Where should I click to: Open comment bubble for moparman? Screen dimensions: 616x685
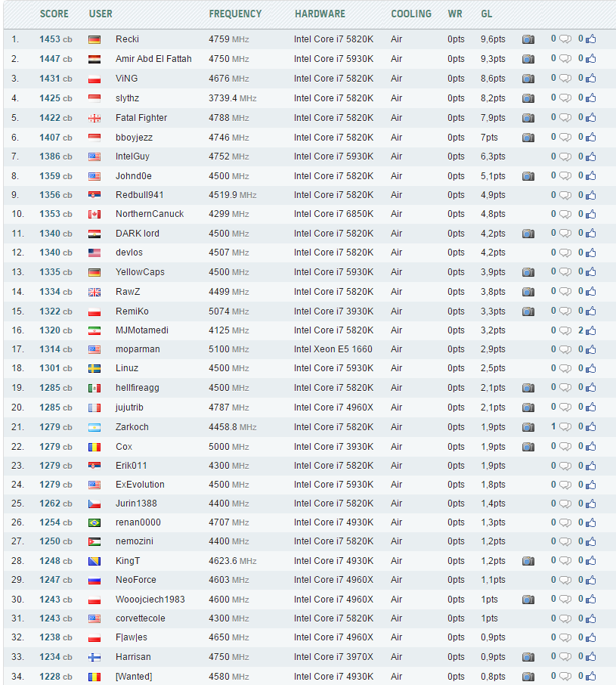[565, 349]
